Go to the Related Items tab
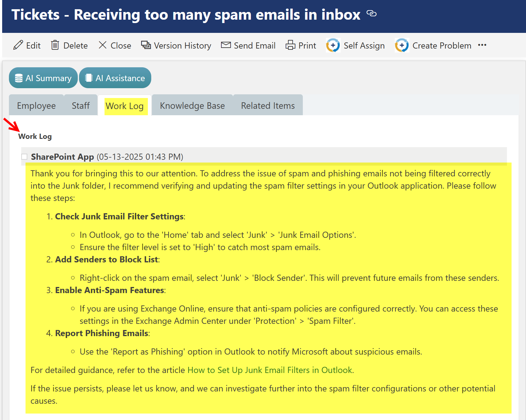526x420 pixels. [267, 106]
